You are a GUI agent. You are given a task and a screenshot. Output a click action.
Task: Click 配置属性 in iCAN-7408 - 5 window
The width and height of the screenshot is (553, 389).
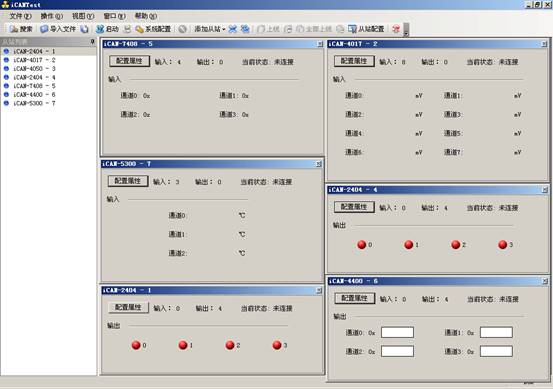point(129,61)
